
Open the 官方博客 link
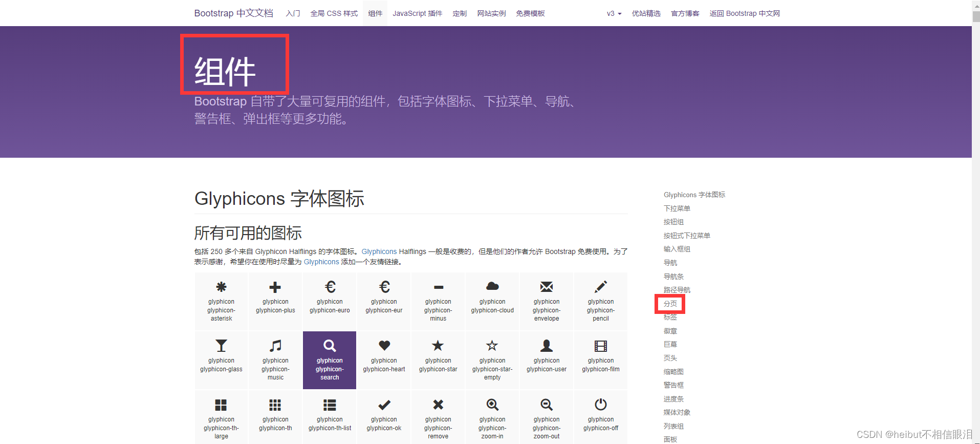point(685,13)
